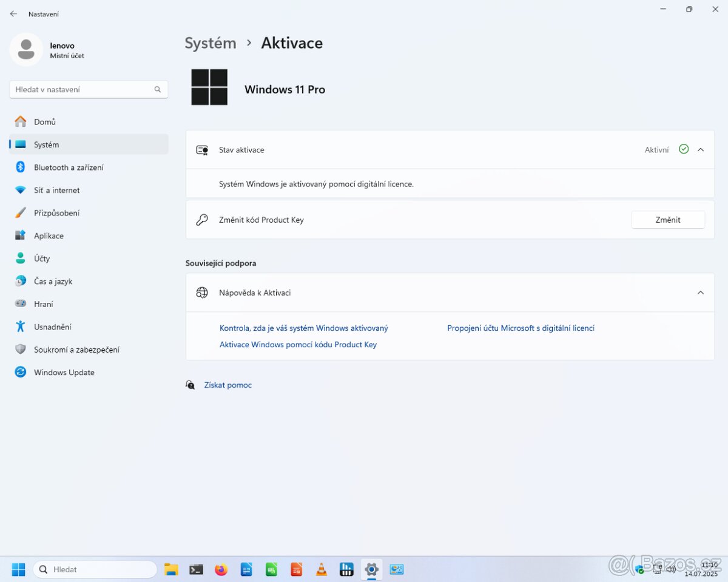The width and height of the screenshot is (728, 582).
Task: Collapse the Nápověda k Aktivaci section
Action: pos(701,292)
